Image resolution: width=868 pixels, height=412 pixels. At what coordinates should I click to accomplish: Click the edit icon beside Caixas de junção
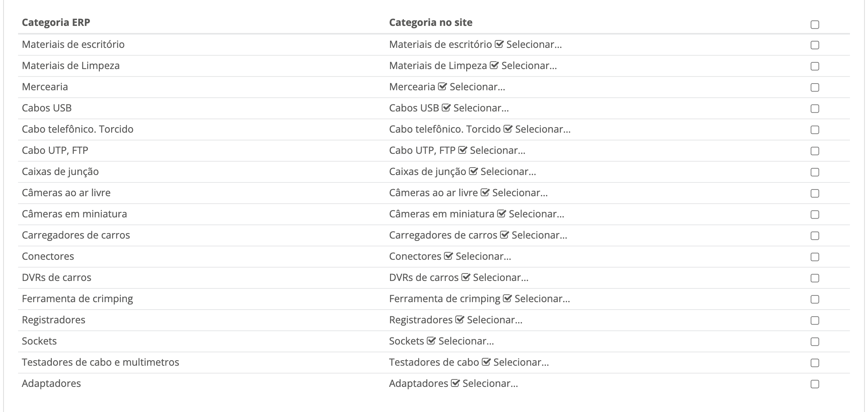coord(473,171)
